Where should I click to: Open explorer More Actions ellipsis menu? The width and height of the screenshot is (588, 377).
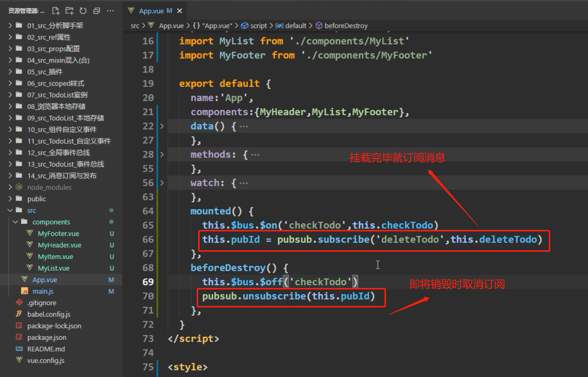pyautogui.click(x=110, y=11)
